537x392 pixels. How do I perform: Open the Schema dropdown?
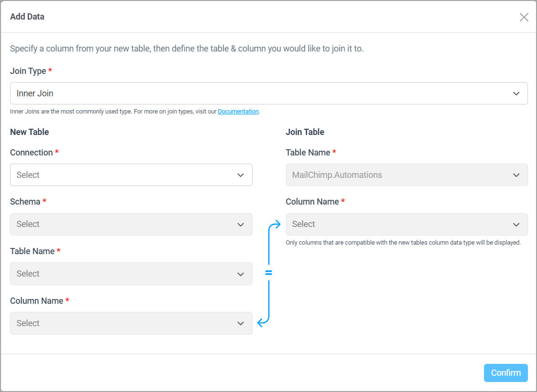tap(131, 224)
